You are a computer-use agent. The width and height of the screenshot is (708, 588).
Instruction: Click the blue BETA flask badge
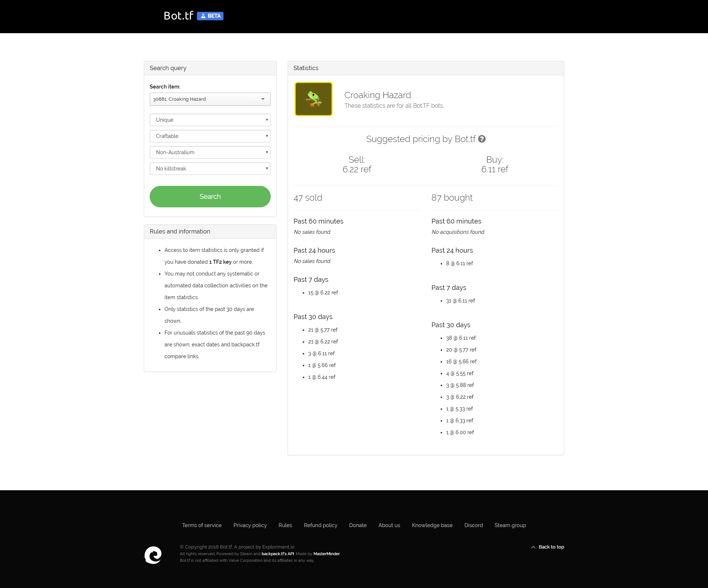click(210, 16)
